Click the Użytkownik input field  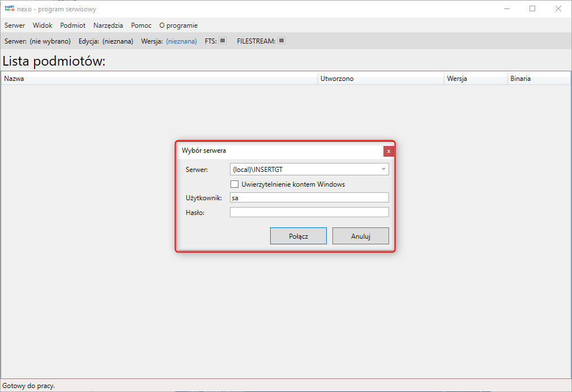coord(309,198)
